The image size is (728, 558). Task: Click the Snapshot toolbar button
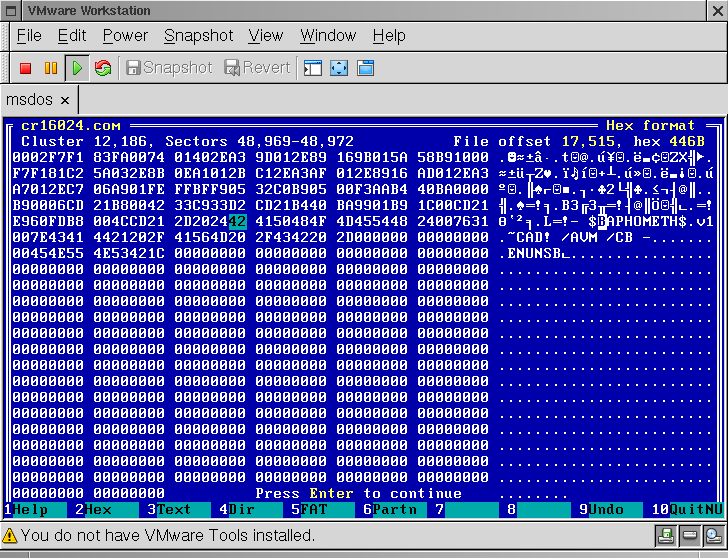[169, 68]
